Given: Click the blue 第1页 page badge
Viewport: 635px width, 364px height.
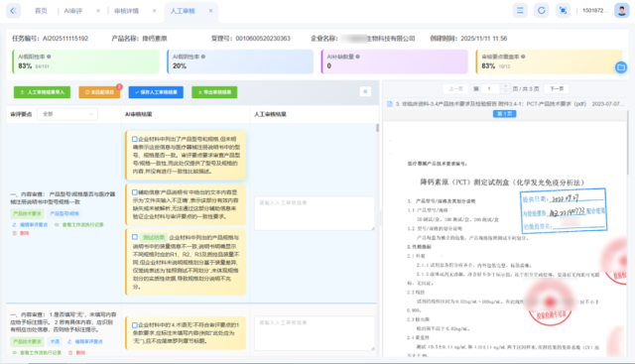Looking at the screenshot, I should pyautogui.click(x=505, y=114).
